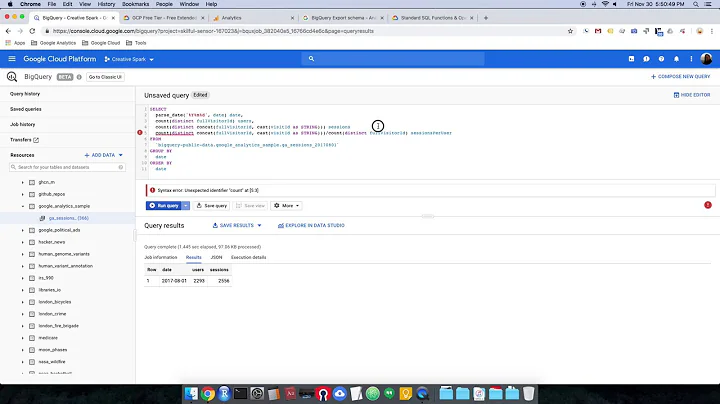Open Chrome Bookmarks menu

pyautogui.click(x=135, y=4)
